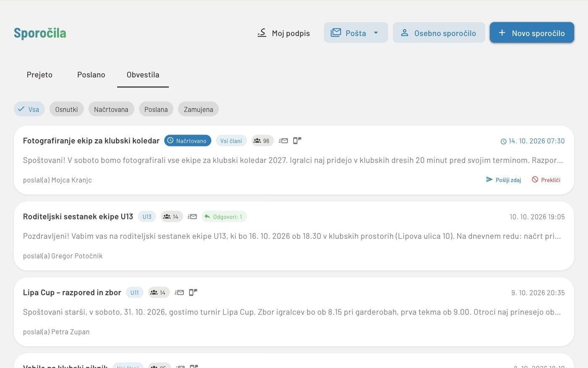The width and height of the screenshot is (588, 368).
Task: Click Prekliči to cancel scheduled message
Action: tap(546, 180)
